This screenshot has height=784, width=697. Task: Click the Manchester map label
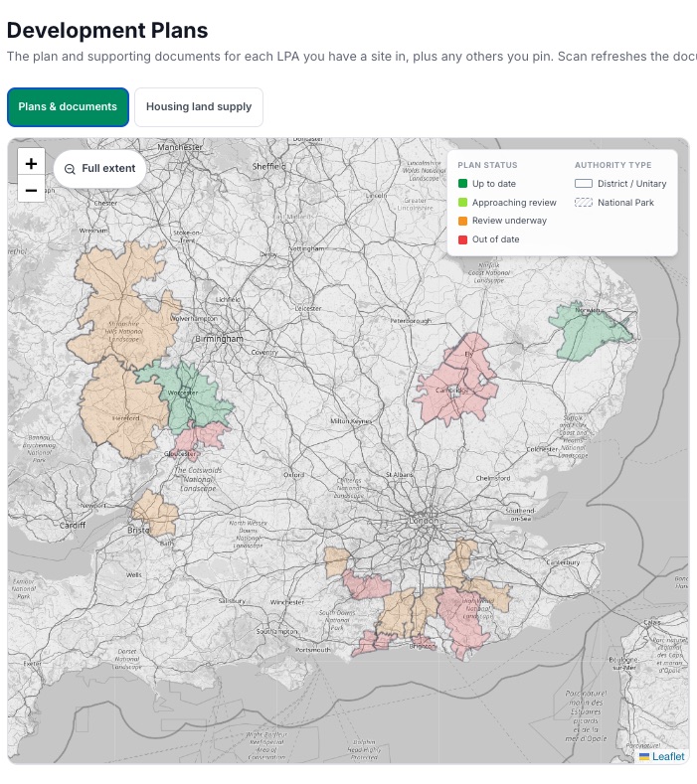point(180,147)
